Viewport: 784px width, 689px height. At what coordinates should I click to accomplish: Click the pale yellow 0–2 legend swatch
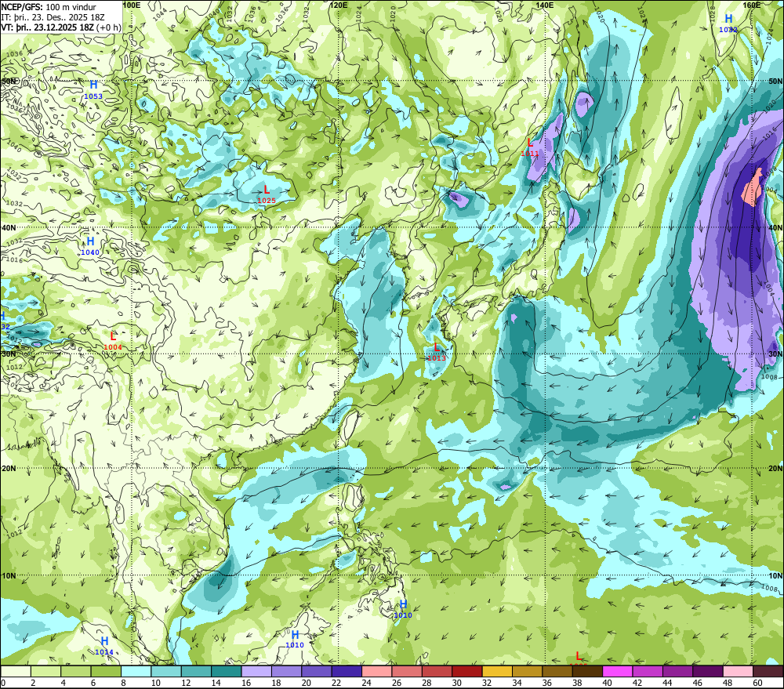[16, 672]
